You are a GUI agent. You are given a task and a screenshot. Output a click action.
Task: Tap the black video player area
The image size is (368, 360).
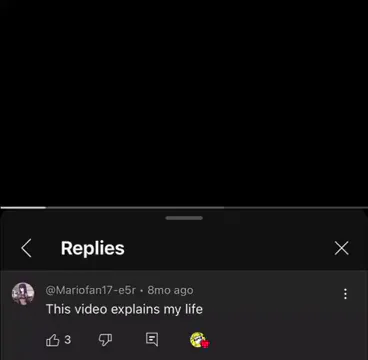point(184,103)
